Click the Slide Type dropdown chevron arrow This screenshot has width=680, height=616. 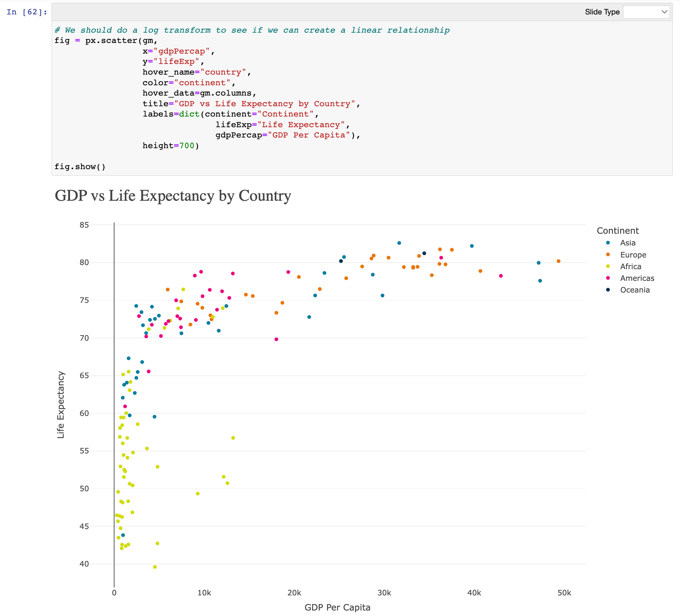664,12
